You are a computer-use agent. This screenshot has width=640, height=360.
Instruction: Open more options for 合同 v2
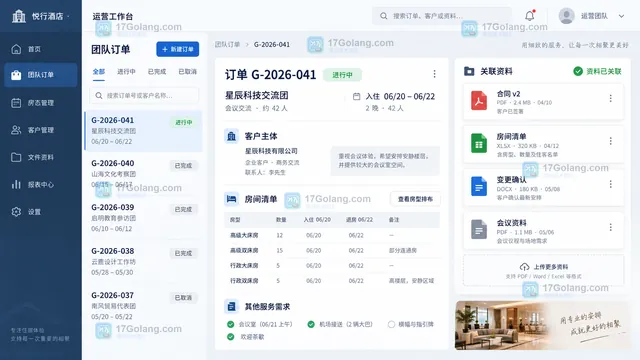tap(610, 98)
